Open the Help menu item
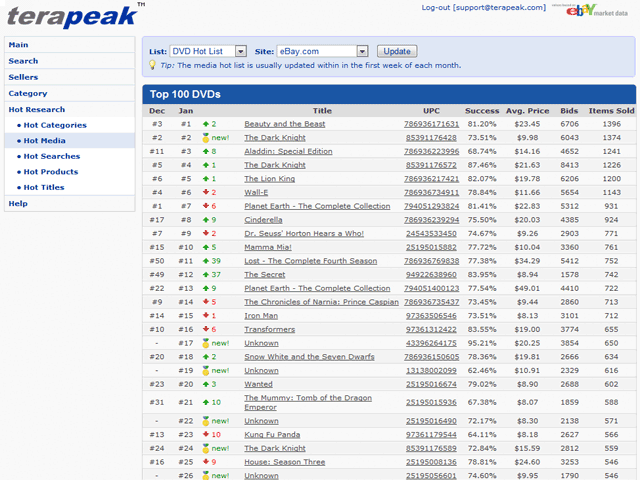The image size is (640, 480). (69, 203)
